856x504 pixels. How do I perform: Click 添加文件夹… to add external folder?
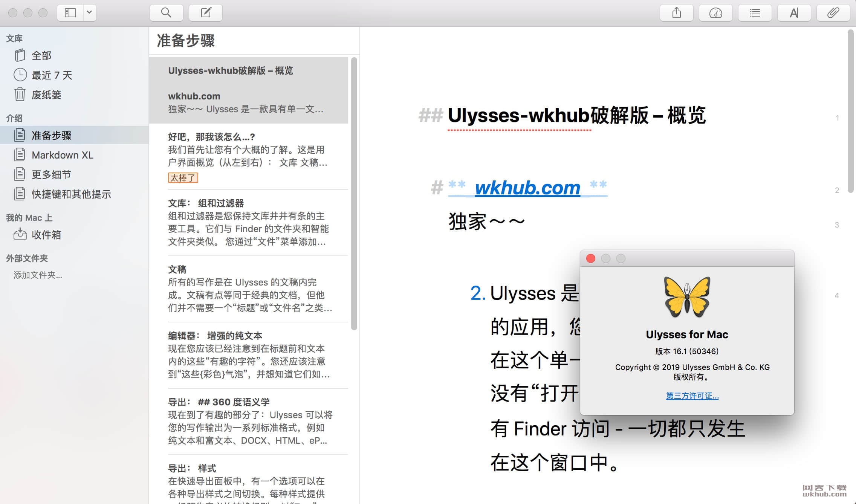click(38, 275)
